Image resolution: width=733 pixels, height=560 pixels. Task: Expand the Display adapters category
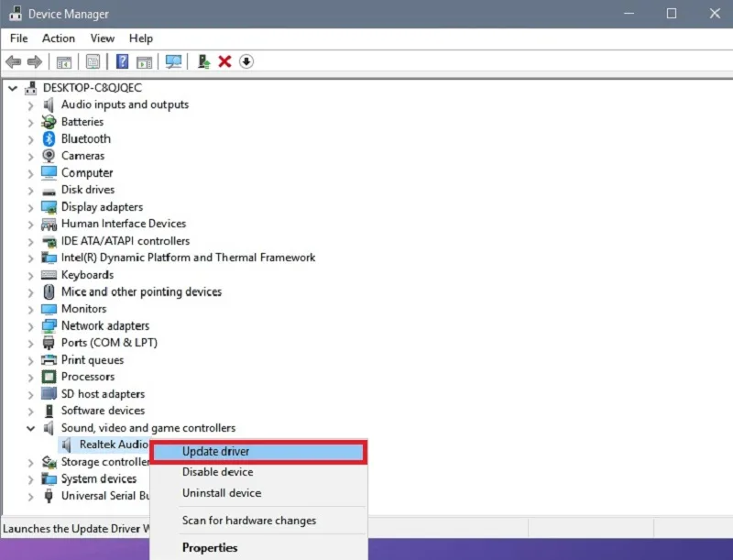pos(30,207)
